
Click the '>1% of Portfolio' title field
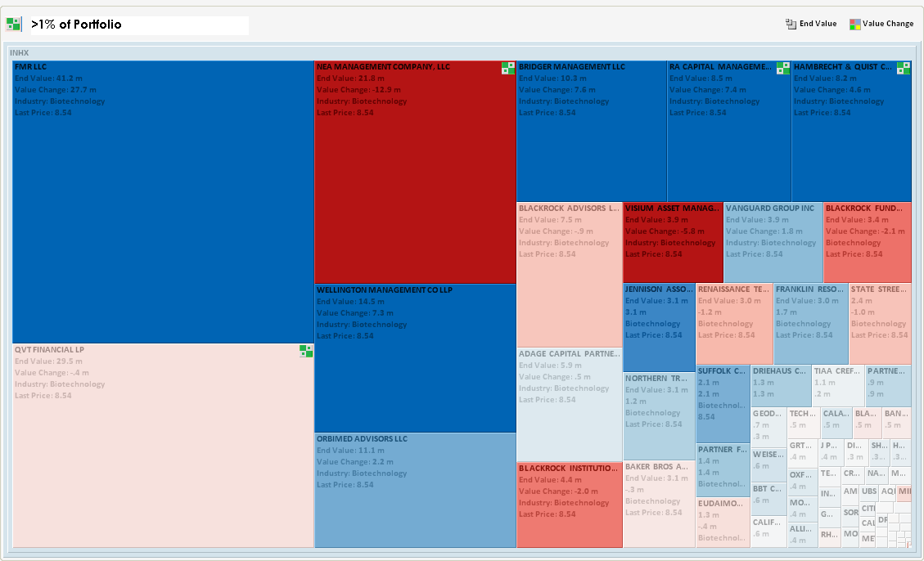140,25
